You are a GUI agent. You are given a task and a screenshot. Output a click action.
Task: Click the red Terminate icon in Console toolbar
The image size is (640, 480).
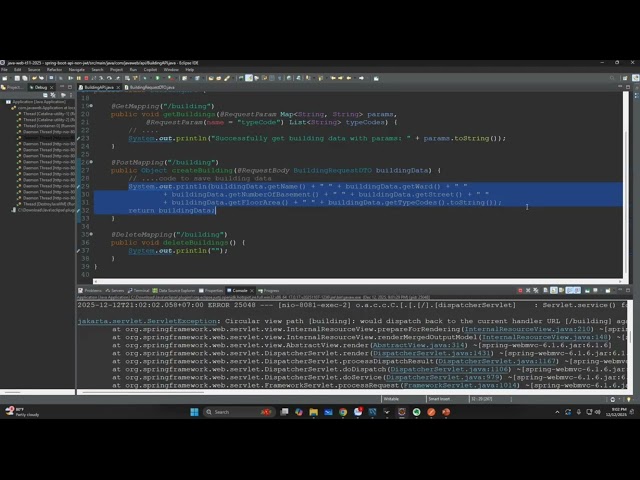pyautogui.click(x=520, y=290)
